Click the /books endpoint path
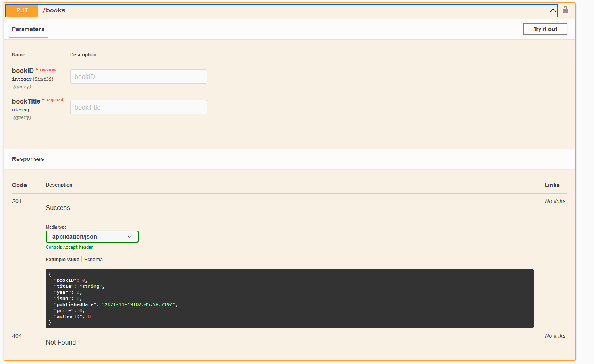594x364 pixels. coord(54,10)
